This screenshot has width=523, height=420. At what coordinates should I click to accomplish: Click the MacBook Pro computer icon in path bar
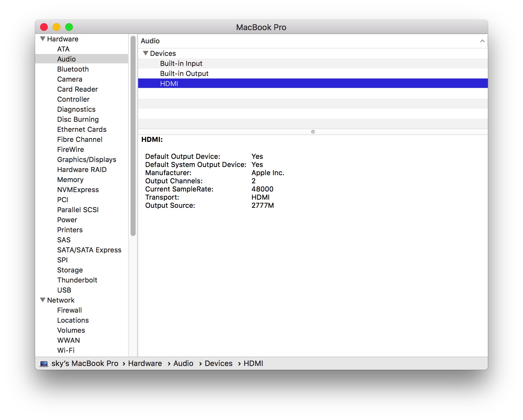pyautogui.click(x=44, y=363)
